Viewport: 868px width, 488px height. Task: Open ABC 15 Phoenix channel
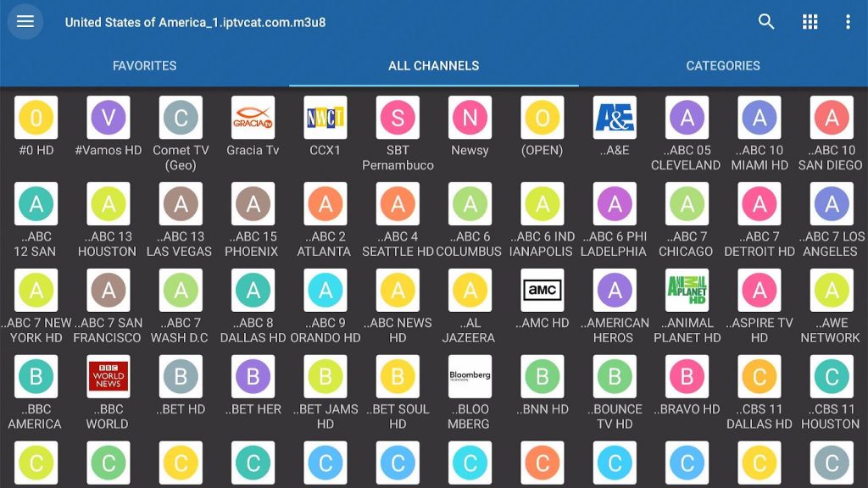253,204
